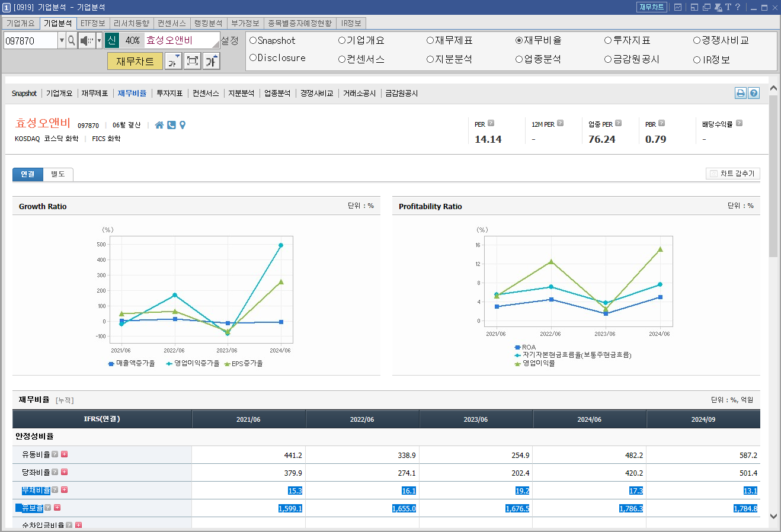
Task: Switch to the 종목별증자예정현황 tab
Action: click(300, 23)
